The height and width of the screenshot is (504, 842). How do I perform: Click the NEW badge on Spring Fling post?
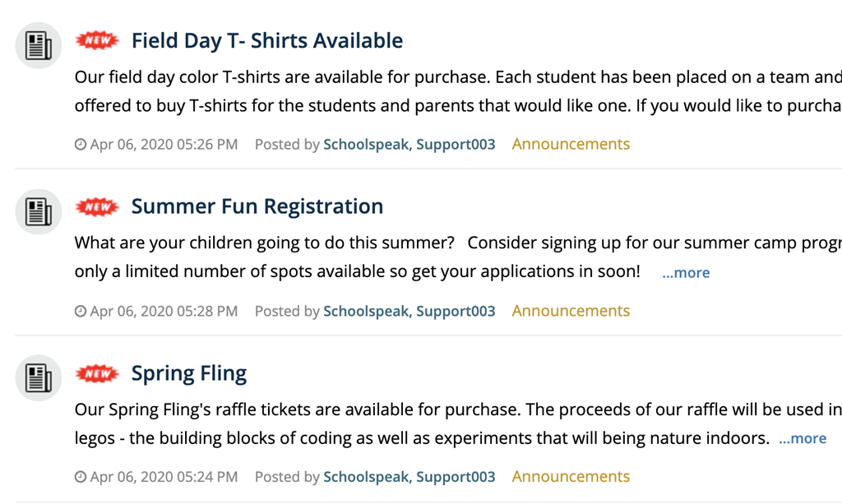pyautogui.click(x=97, y=374)
